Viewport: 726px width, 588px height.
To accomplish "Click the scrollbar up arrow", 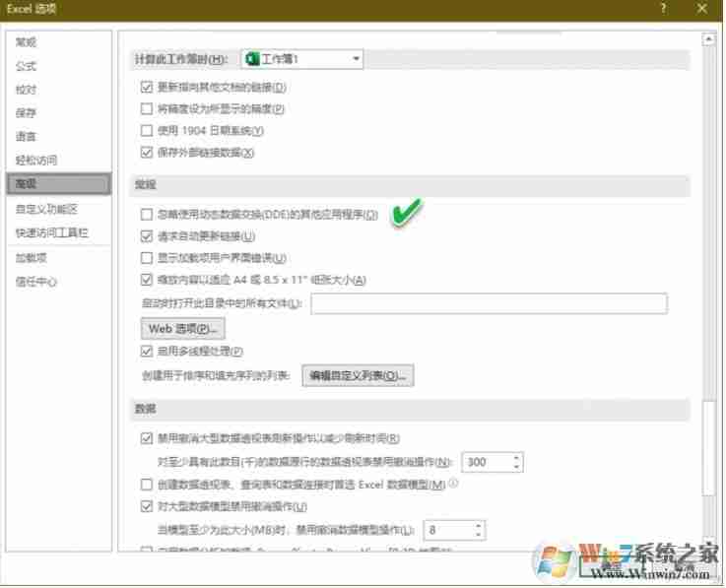I will click(708, 39).
